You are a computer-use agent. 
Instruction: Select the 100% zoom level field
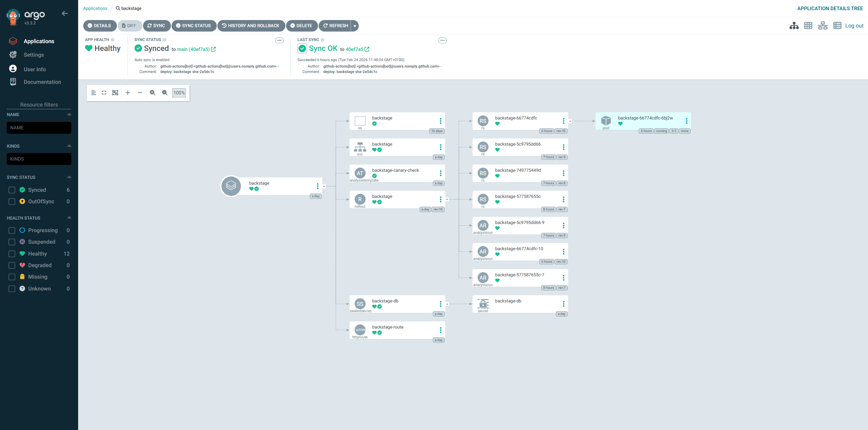coord(179,92)
